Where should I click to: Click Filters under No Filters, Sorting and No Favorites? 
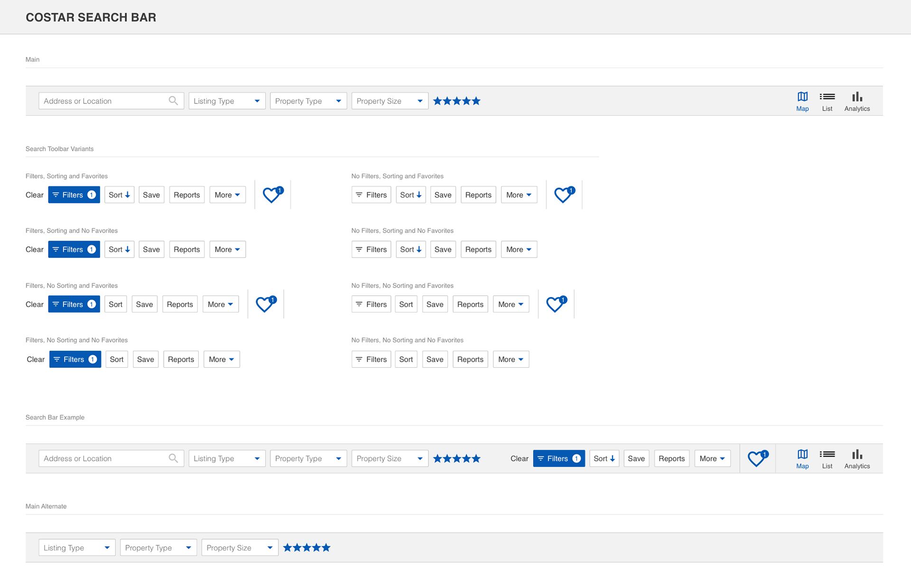[x=371, y=249]
